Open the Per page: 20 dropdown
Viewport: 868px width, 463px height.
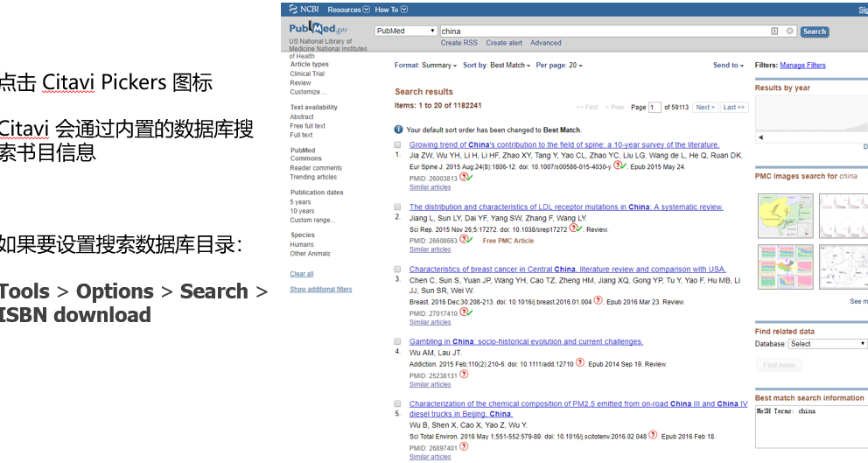tap(559, 66)
